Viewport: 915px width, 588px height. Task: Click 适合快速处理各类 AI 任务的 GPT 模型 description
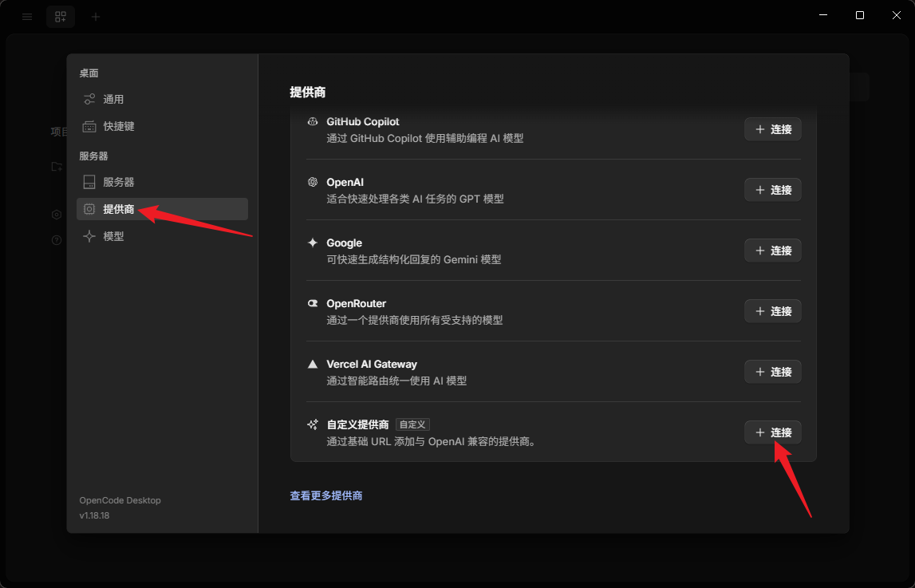[415, 199]
